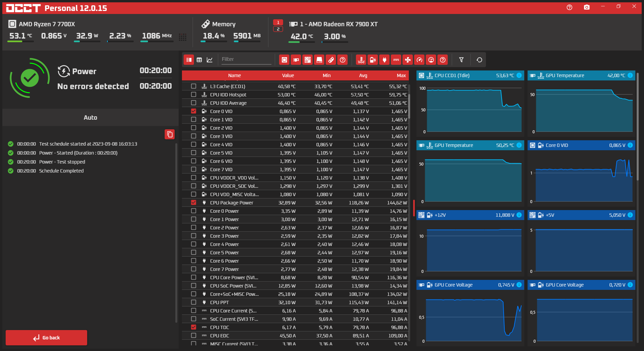Viewport: 644px width, 351px height.
Task: Click the power plug sensor filter icon
Action: tap(384, 60)
